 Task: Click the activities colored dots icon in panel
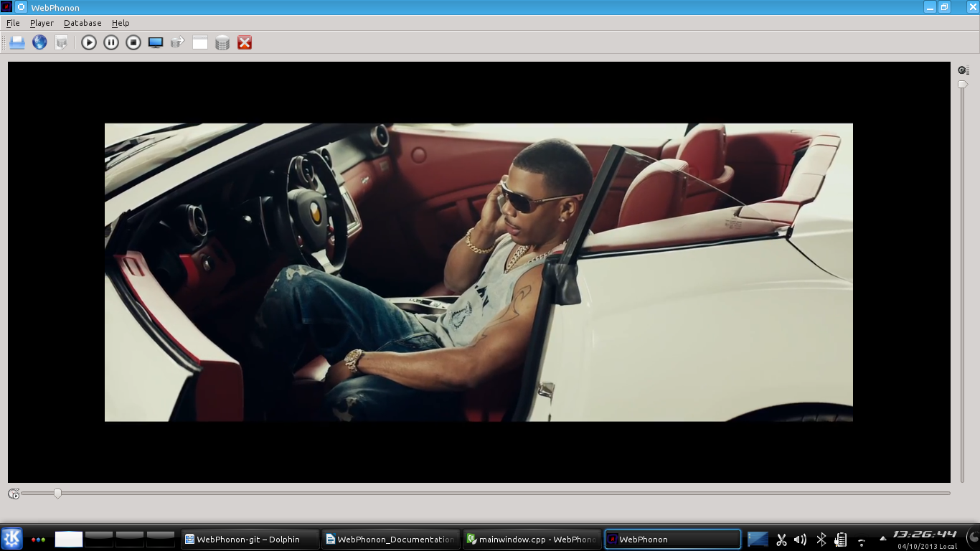(39, 540)
